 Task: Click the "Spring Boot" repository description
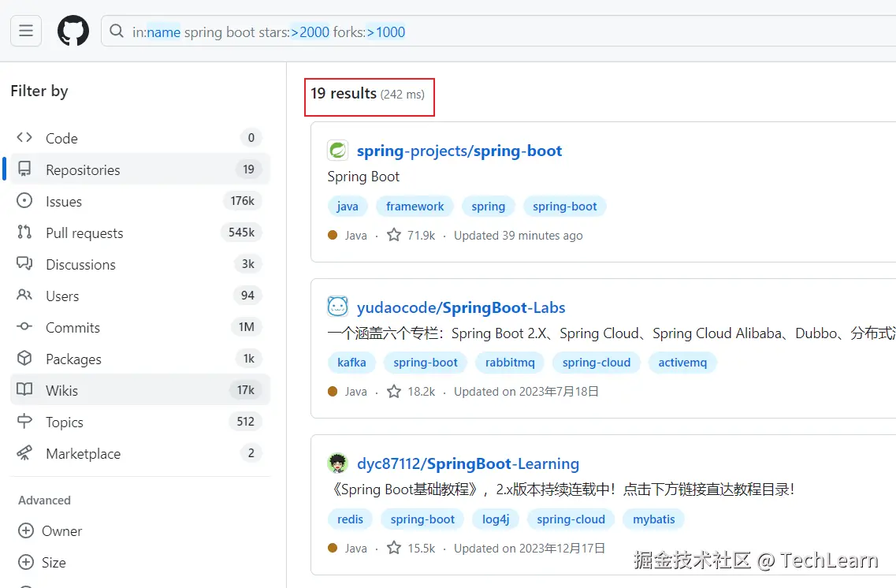(x=363, y=177)
